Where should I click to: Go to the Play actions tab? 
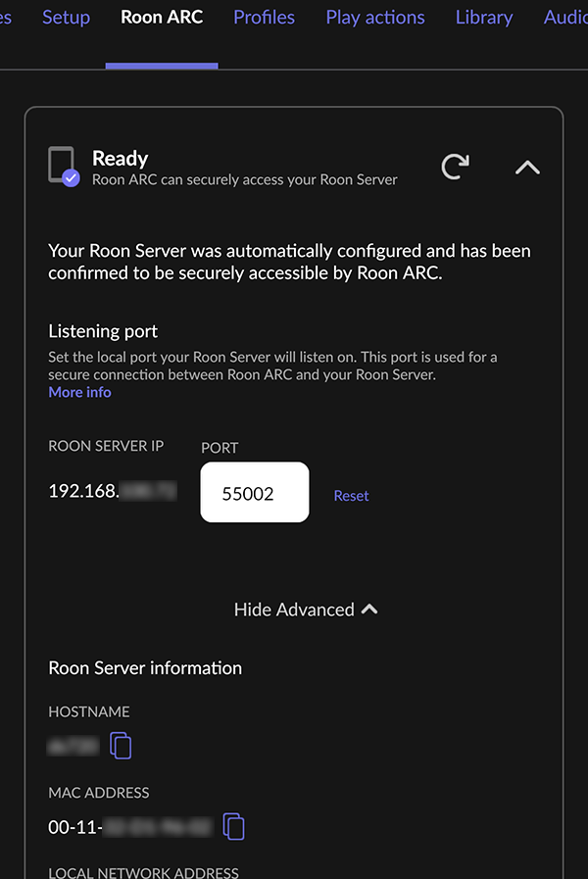click(x=375, y=18)
